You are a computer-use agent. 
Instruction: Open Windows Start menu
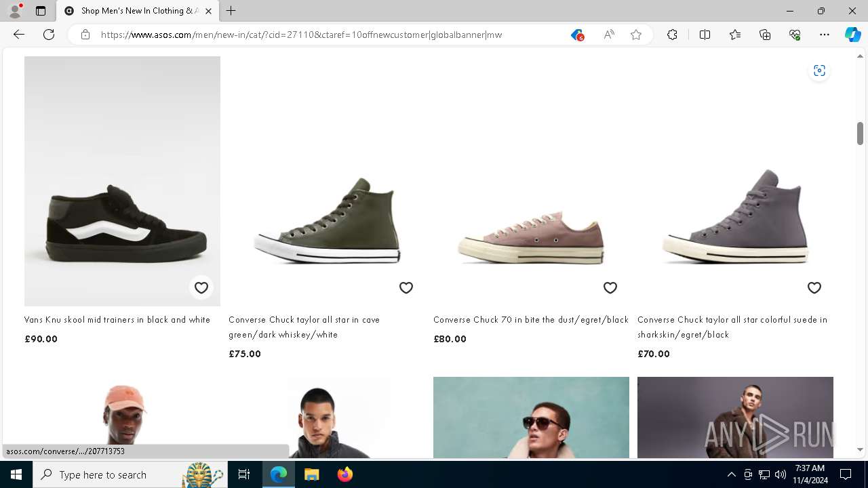click(x=16, y=474)
